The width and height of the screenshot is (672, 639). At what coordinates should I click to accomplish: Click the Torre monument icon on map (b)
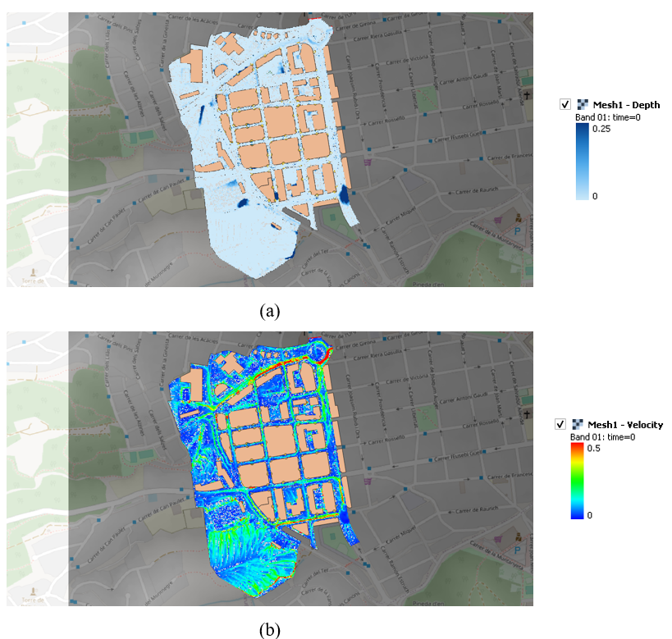point(33,591)
